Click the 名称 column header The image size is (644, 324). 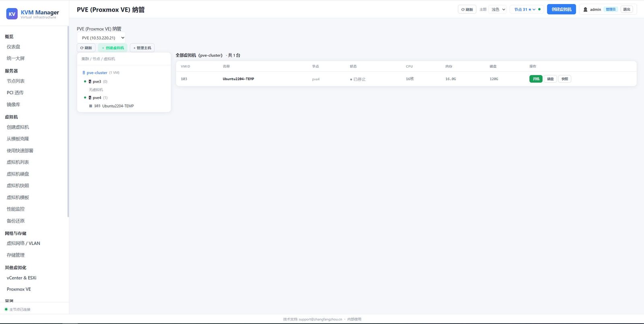pyautogui.click(x=226, y=66)
